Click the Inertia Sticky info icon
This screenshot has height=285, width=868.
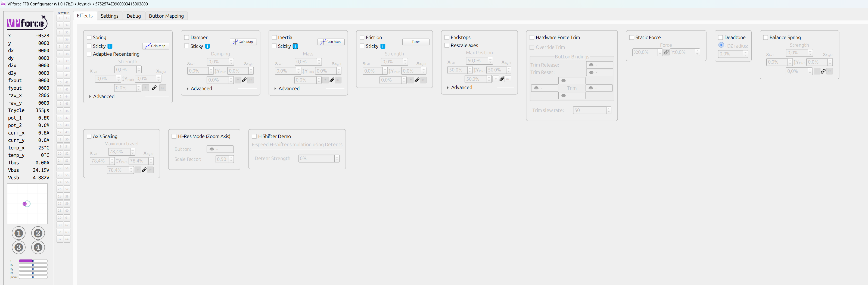tap(295, 46)
